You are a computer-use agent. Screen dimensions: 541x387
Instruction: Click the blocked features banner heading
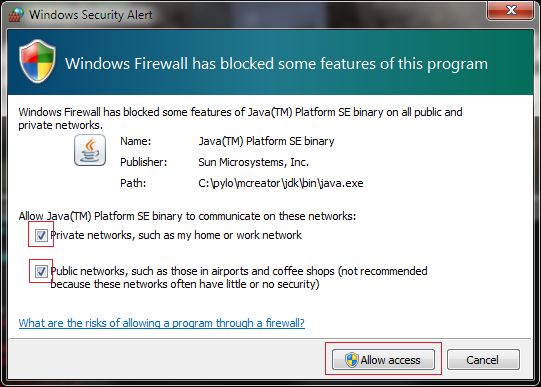tap(276, 64)
